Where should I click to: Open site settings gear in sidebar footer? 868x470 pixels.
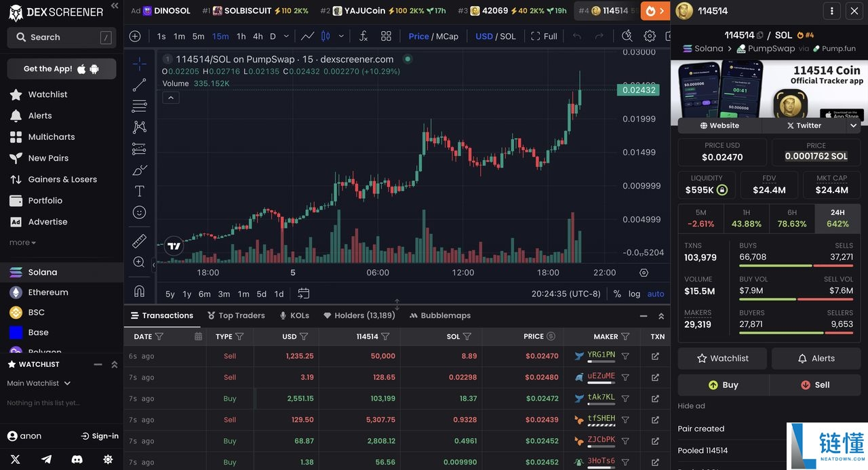pyautogui.click(x=108, y=459)
